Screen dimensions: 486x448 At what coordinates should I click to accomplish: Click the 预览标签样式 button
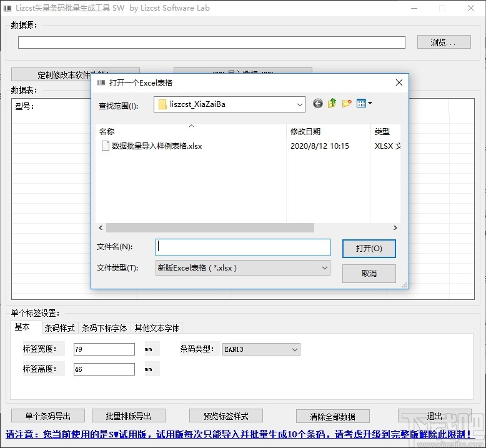(x=226, y=416)
